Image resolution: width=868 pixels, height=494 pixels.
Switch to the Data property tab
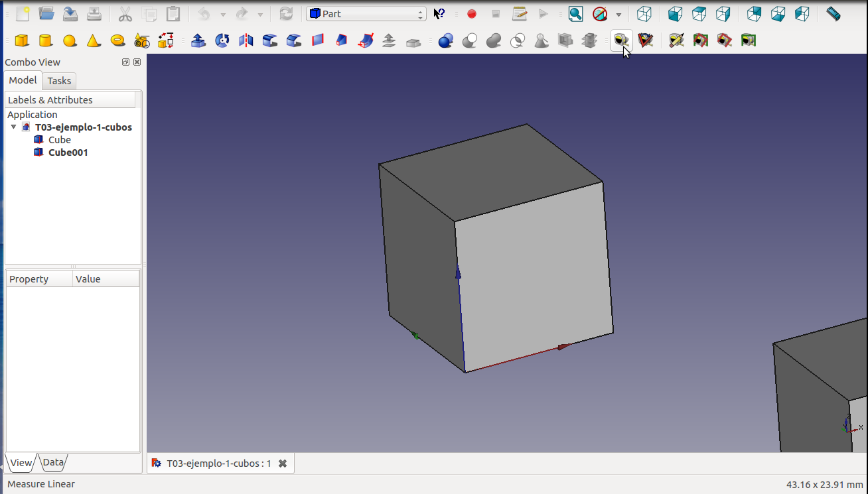point(53,462)
